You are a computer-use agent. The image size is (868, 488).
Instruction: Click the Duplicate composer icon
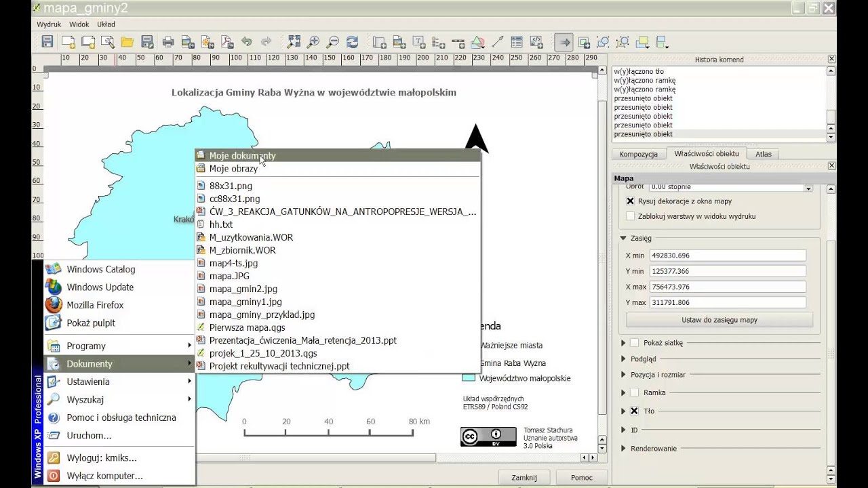pos(87,42)
